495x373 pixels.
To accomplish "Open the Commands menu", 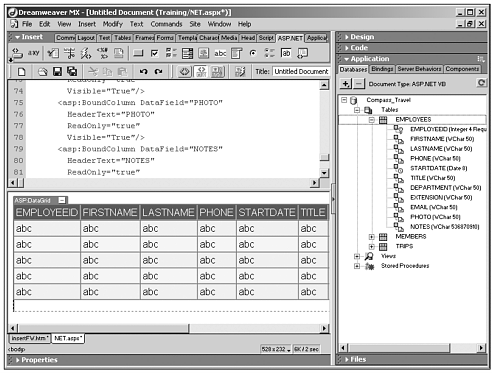I will [x=166, y=24].
